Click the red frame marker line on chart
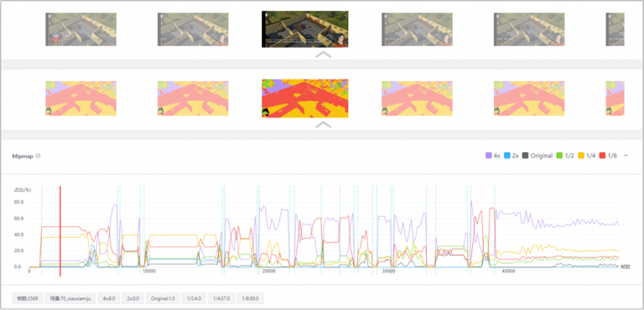The width and height of the screenshot is (644, 310). [60, 231]
